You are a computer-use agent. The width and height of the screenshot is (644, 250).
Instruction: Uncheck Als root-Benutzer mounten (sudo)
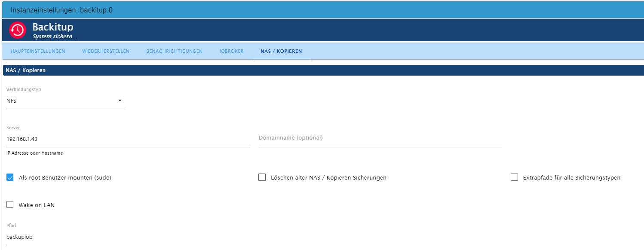tap(10, 177)
